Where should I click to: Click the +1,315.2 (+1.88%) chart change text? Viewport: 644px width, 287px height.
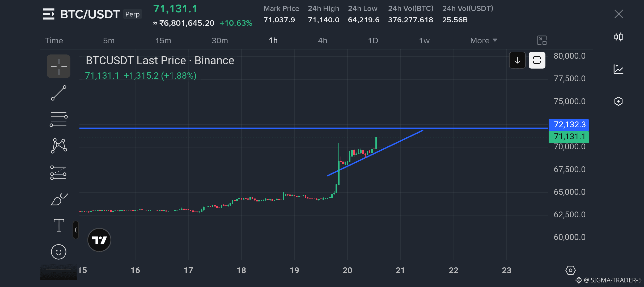160,76
